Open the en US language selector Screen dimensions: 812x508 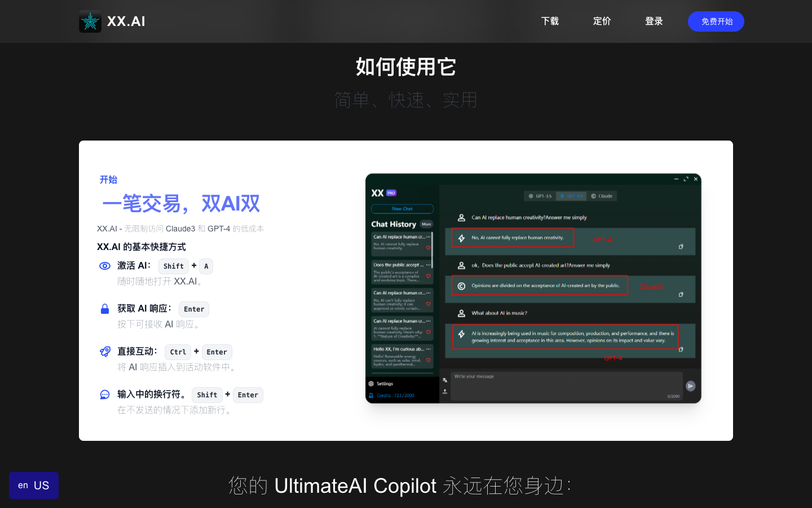pyautogui.click(x=34, y=485)
